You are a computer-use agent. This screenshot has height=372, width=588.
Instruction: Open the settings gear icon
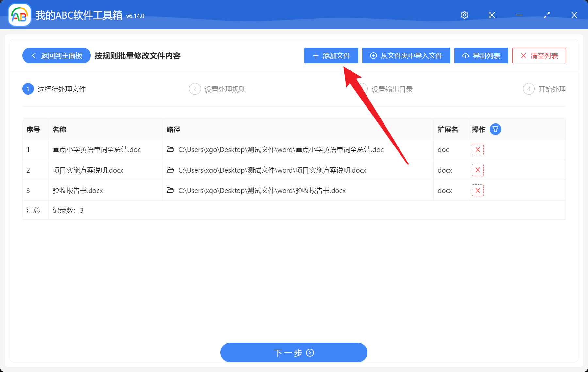click(464, 15)
